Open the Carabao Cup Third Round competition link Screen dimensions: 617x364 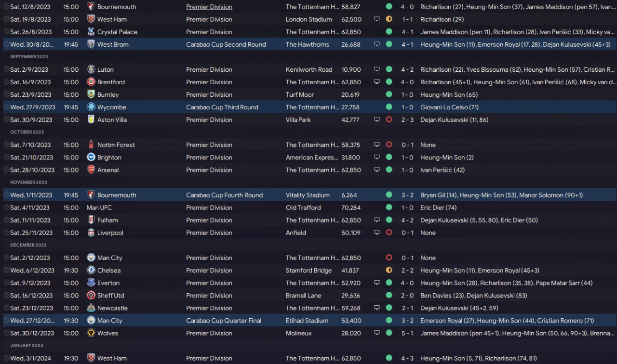[x=222, y=107]
